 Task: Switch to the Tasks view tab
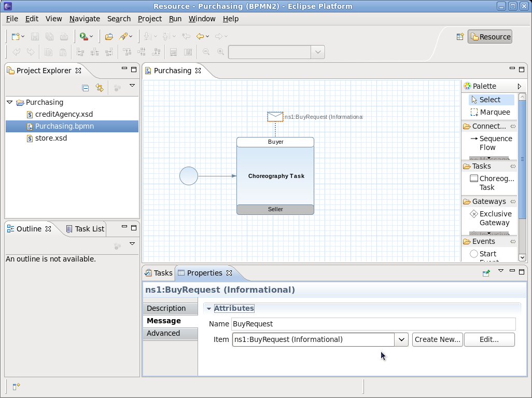[x=159, y=273]
